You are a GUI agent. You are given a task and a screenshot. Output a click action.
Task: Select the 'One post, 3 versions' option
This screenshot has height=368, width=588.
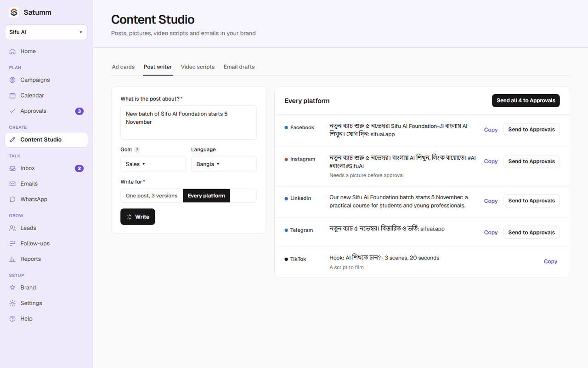(152, 196)
